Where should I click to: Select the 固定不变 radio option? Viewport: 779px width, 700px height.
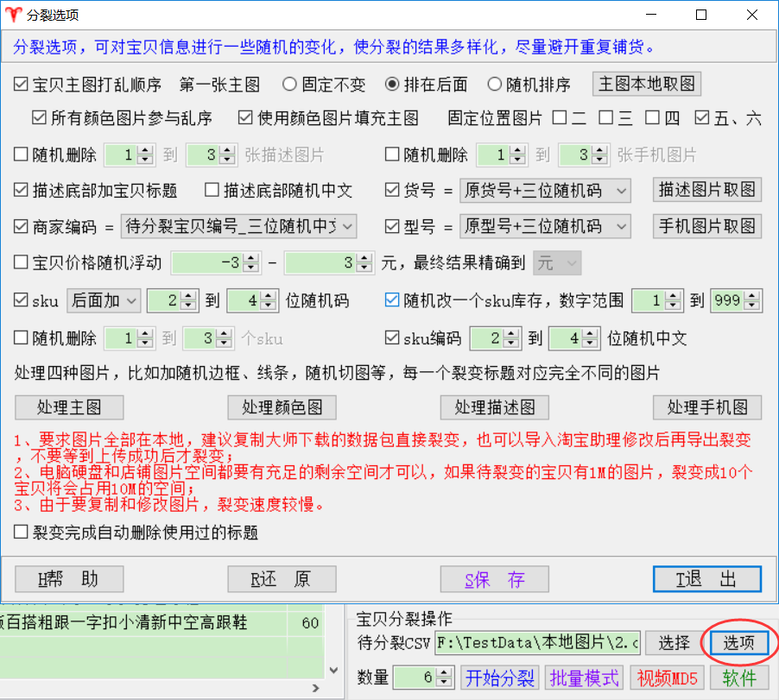point(290,85)
